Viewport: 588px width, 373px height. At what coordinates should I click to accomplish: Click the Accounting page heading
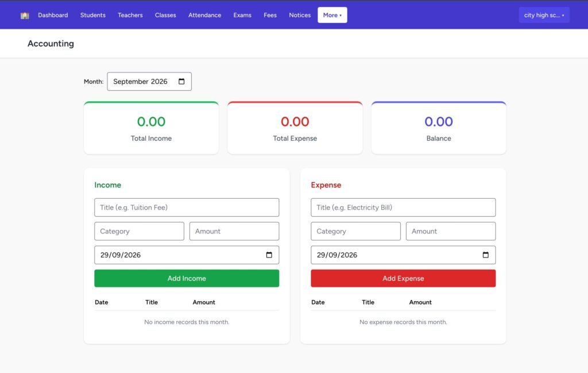coord(51,44)
